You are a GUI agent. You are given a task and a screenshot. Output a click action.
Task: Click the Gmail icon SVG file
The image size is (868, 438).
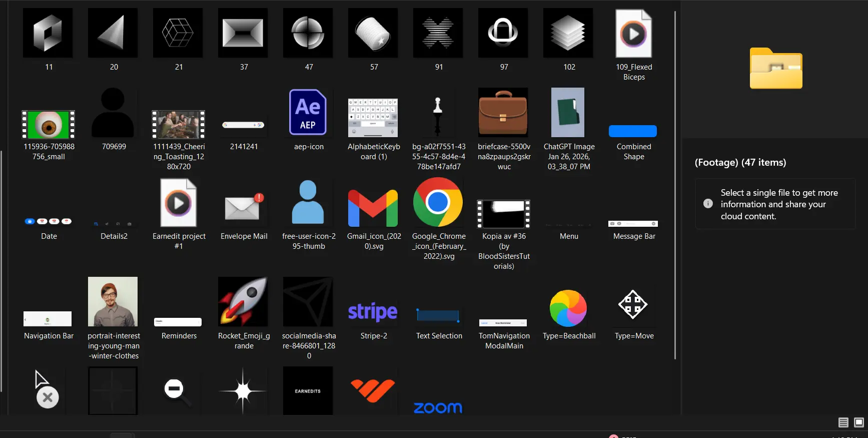[373, 207]
